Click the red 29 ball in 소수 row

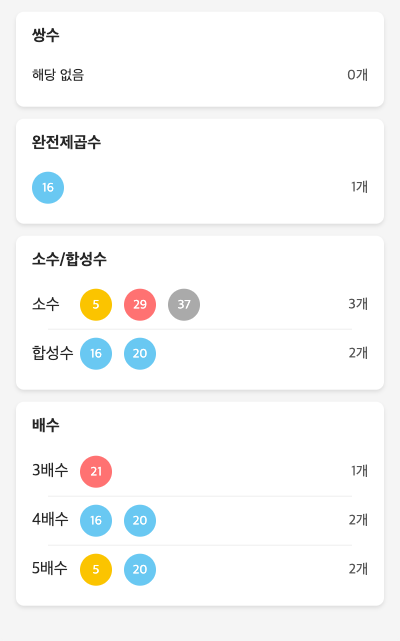[140, 305]
